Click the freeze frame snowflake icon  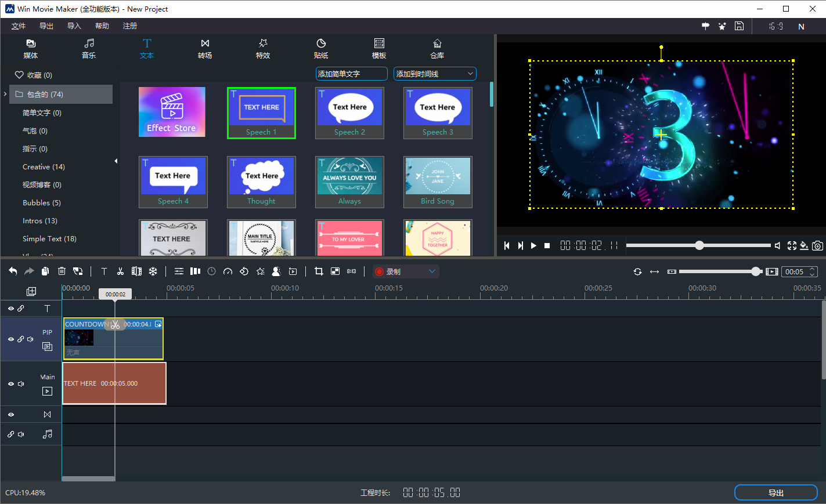pos(153,271)
